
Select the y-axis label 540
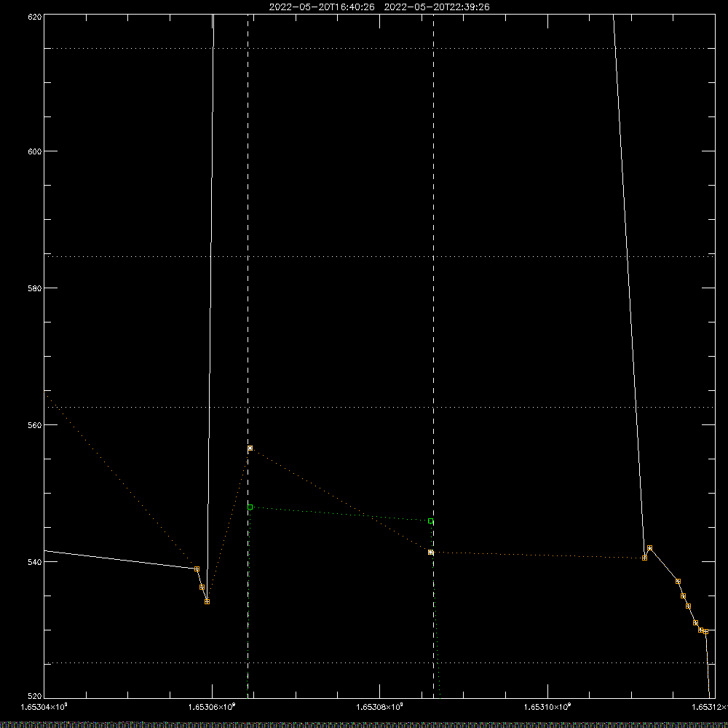click(x=35, y=562)
